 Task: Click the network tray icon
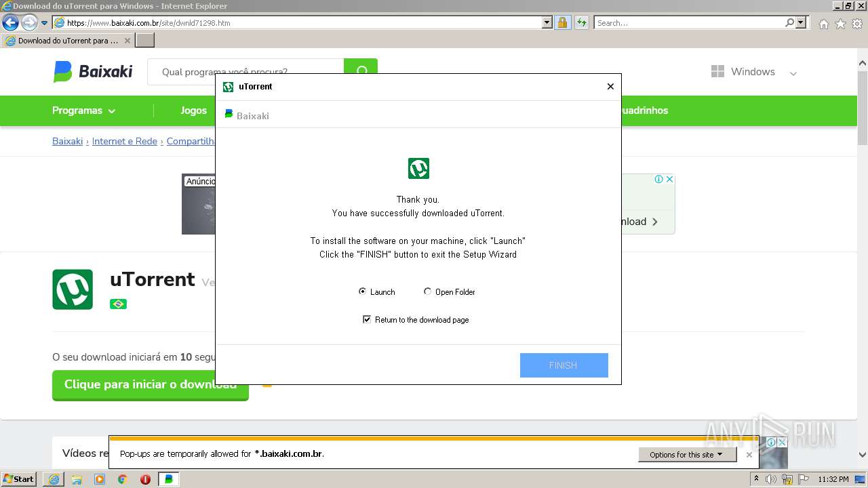(x=787, y=479)
